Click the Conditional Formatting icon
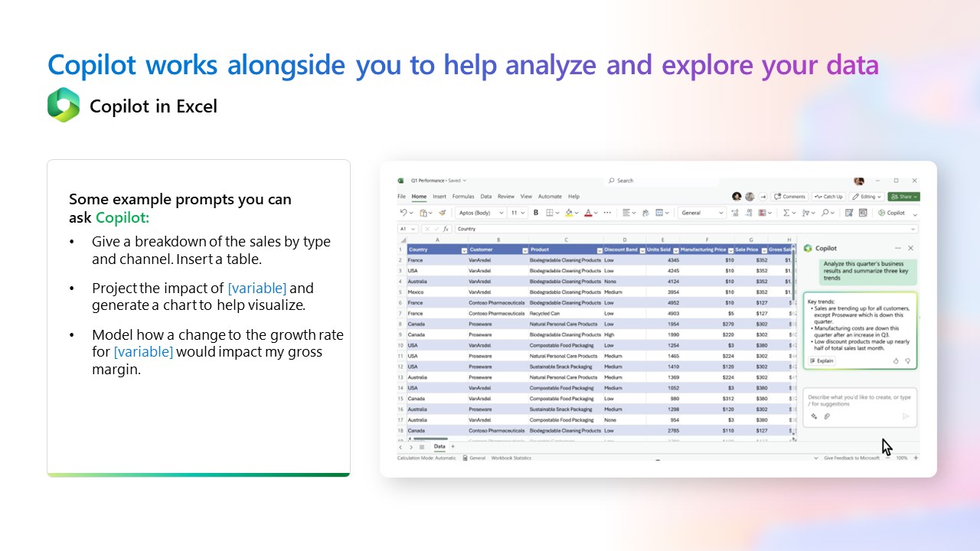 pos(762,213)
